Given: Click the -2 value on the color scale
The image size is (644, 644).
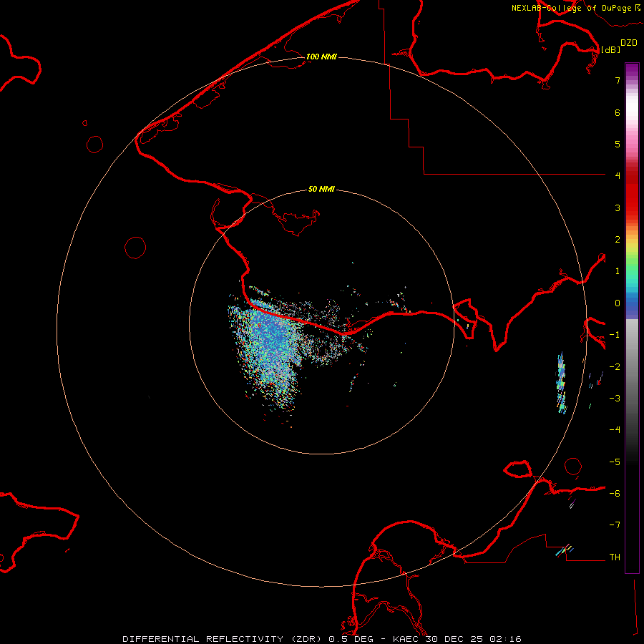Looking at the screenshot, I should point(615,367).
